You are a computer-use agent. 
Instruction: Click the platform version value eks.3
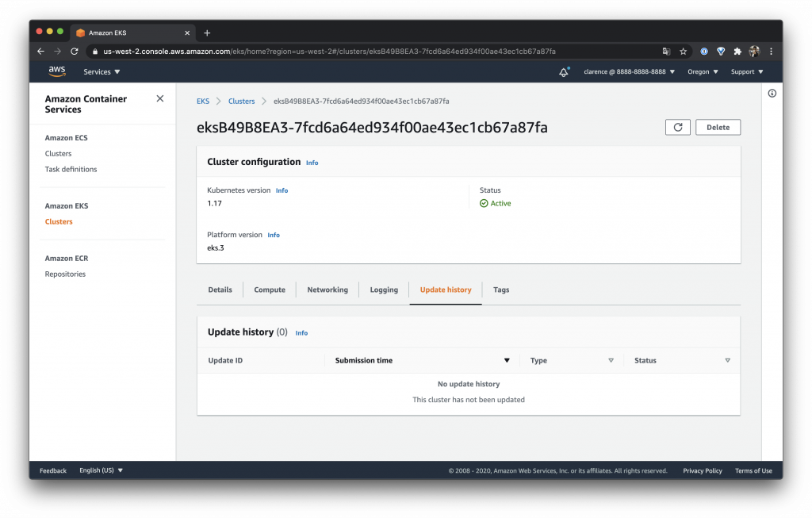point(216,247)
